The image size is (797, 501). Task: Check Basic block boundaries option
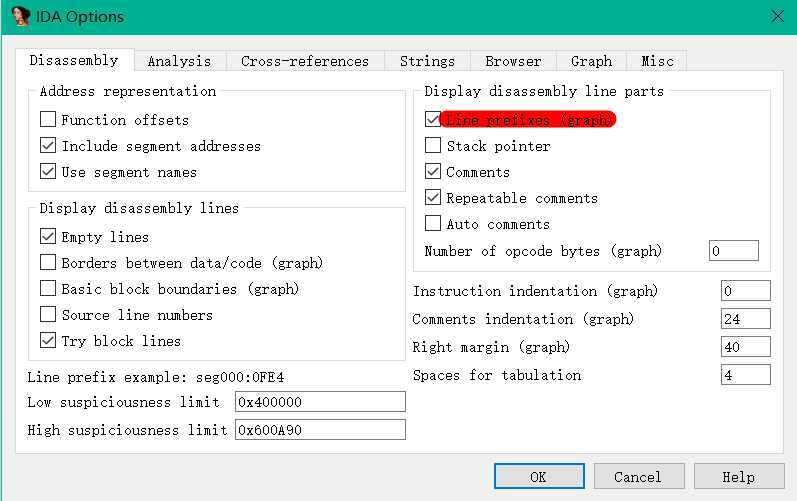[48, 288]
